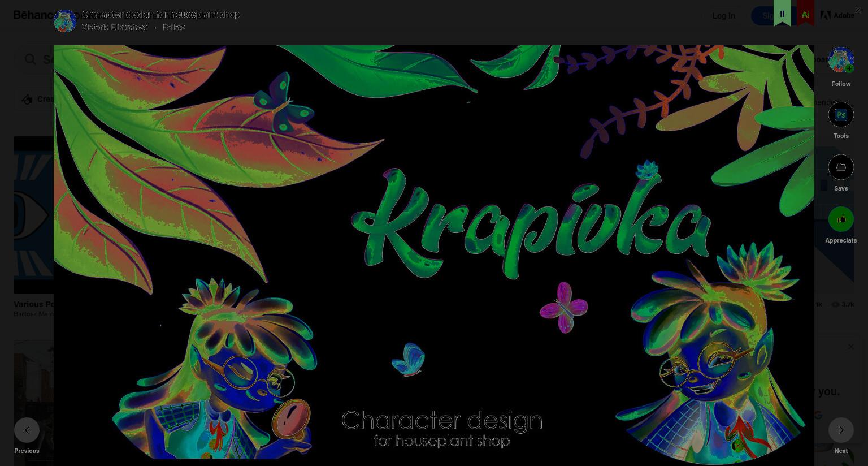This screenshot has height=466, width=868.
Task: Save the project with the folder icon
Action: (x=841, y=167)
